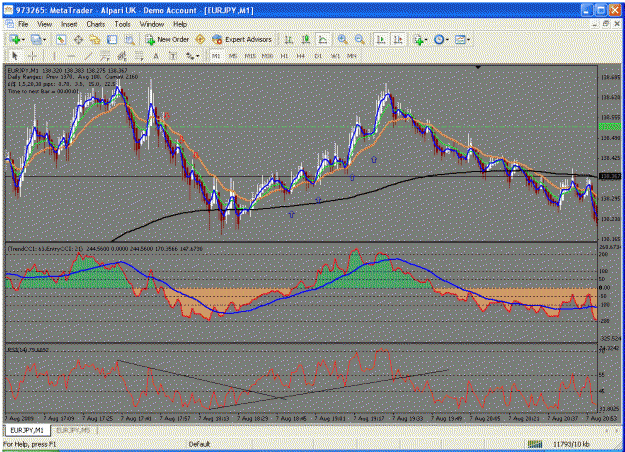This screenshot has height=452, width=625.
Task: Toggle the Chart Shift button
Action: (x=398, y=39)
